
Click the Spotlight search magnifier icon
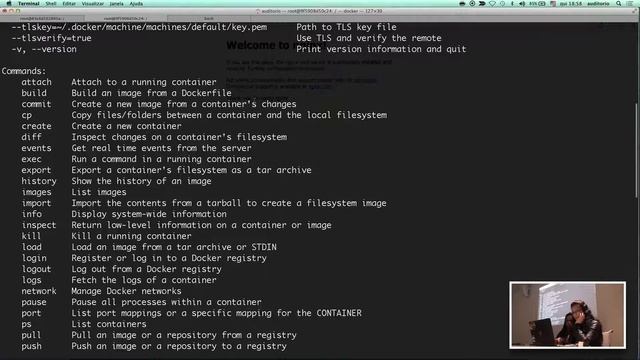click(619, 4)
